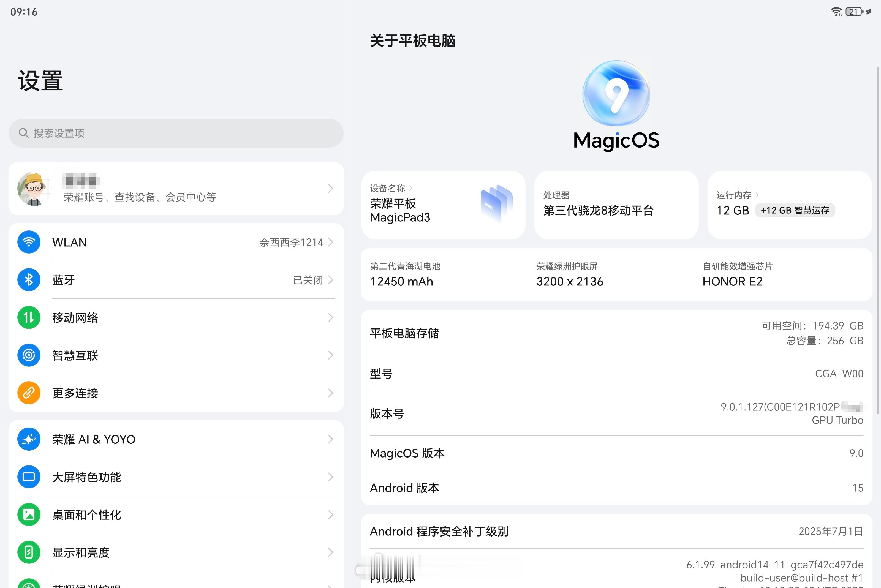Tap the 荣耀 AI & YOYO sparkle icon
This screenshot has width=881, height=588.
[x=29, y=439]
